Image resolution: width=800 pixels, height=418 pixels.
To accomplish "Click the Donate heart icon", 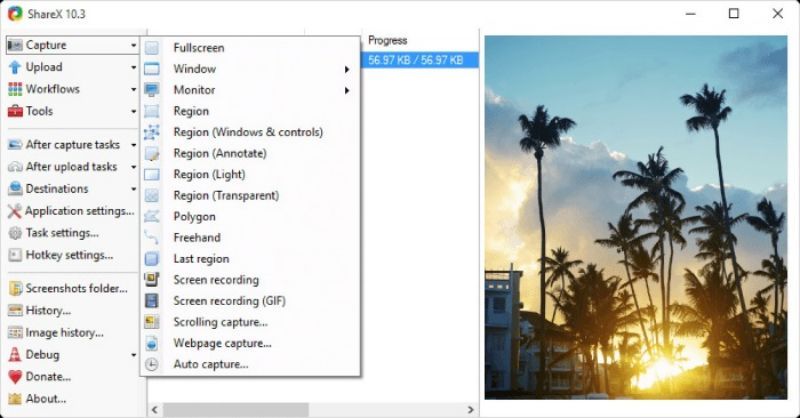I will 15,377.
